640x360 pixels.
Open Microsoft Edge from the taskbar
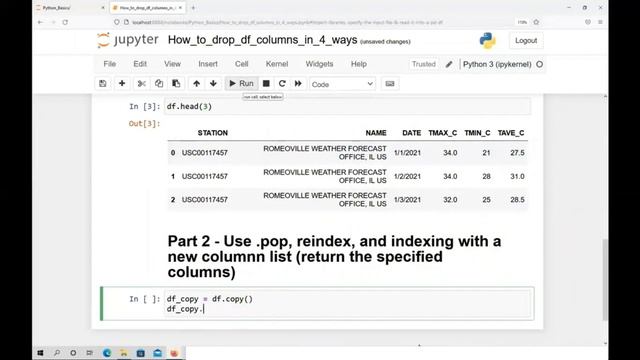(107, 353)
